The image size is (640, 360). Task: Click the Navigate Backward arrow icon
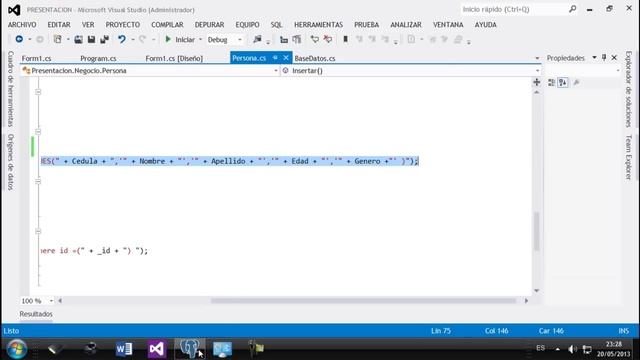[19, 39]
